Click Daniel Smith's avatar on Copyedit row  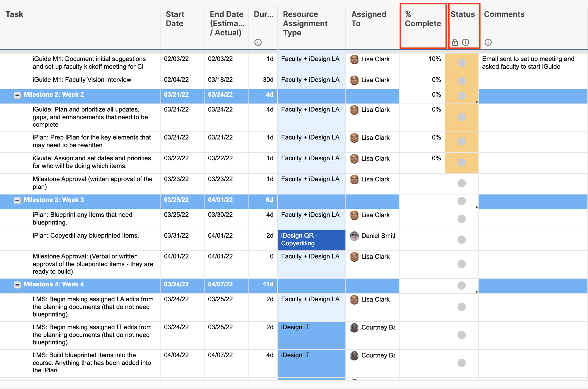(x=354, y=236)
